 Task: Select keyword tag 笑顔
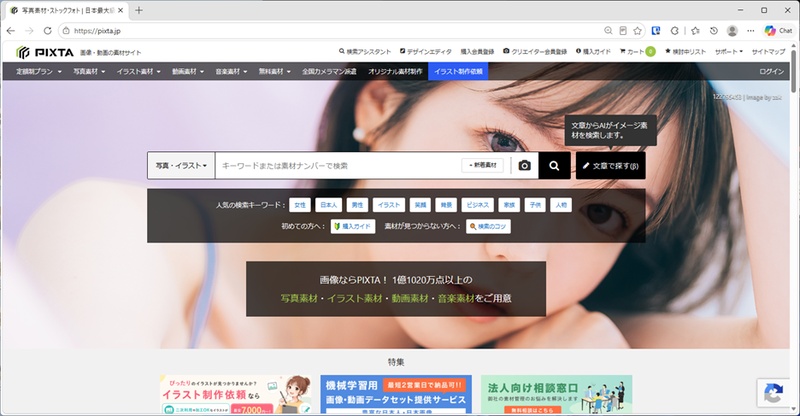pyautogui.click(x=420, y=205)
